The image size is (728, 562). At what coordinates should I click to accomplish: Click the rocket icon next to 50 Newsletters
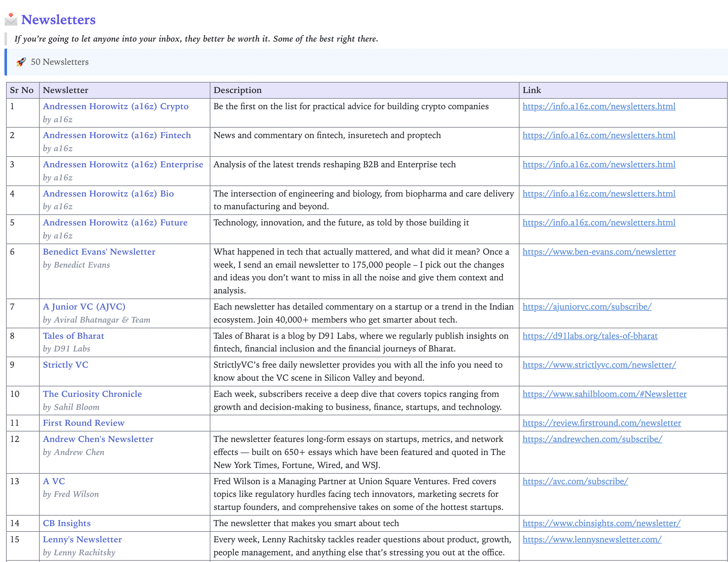click(21, 62)
